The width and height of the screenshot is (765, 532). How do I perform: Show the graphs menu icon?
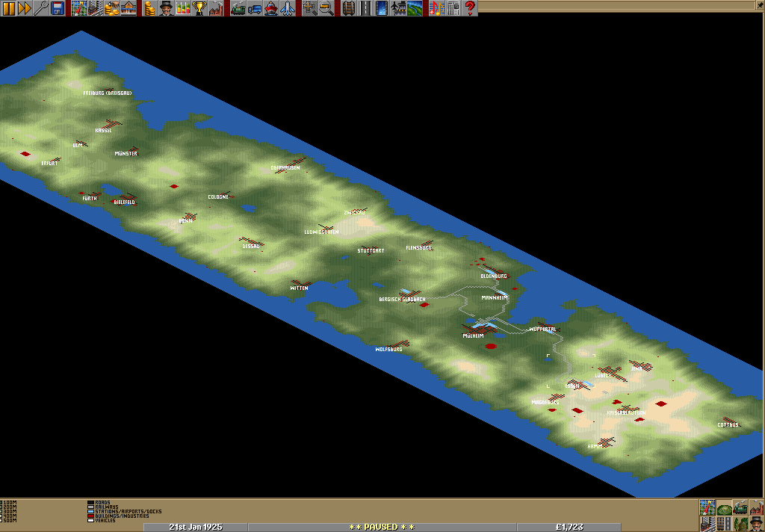(183, 8)
